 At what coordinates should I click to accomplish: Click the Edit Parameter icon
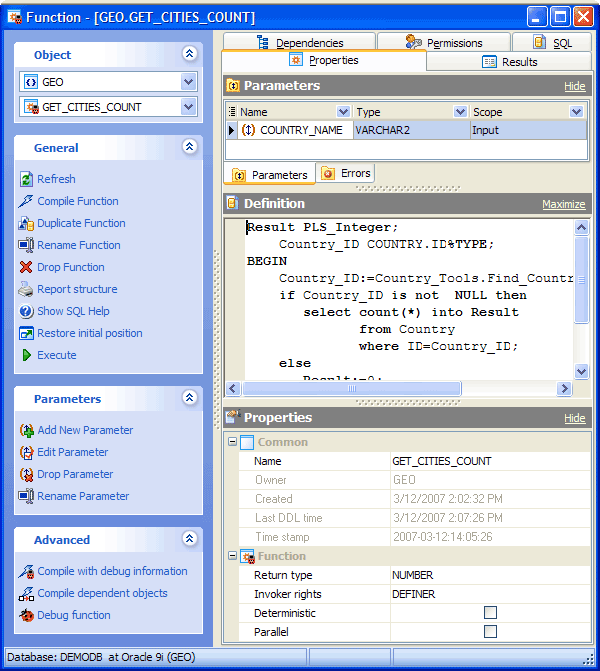point(27,452)
